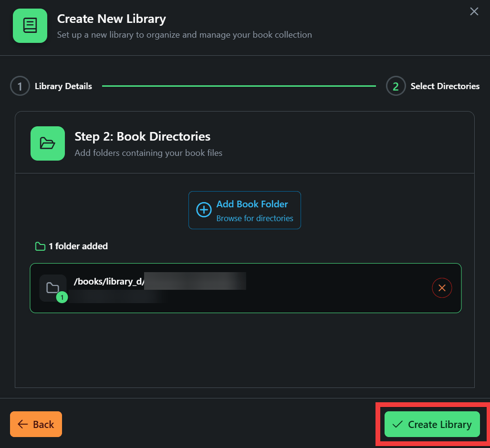Click the Browse for directories text

[255, 218]
